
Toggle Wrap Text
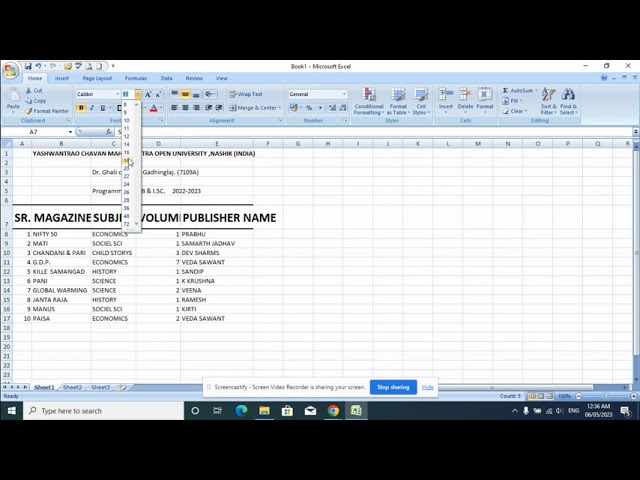[x=246, y=94]
